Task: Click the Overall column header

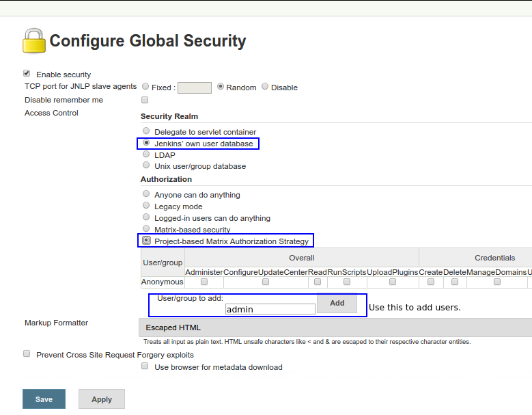Action: [302, 258]
